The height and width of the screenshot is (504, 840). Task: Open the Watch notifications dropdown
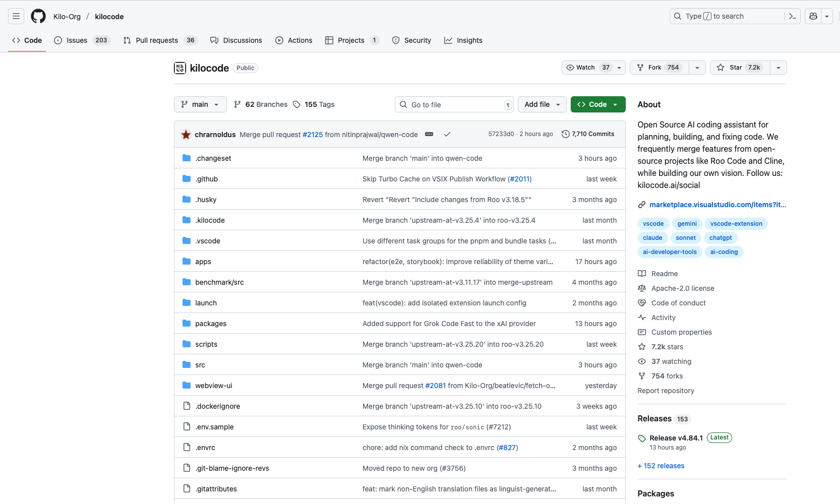[593, 68]
